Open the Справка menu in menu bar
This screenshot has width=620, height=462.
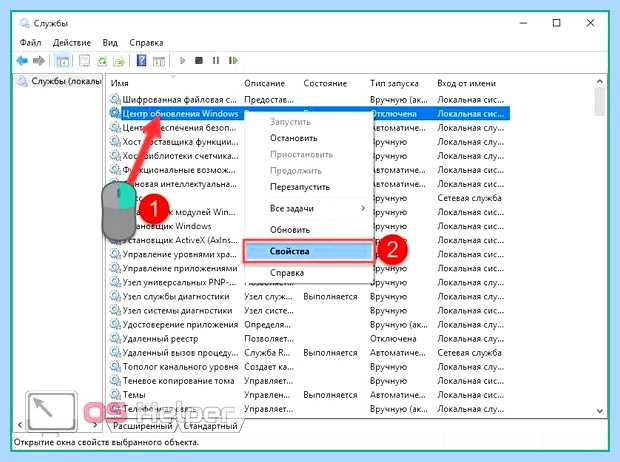tap(146, 43)
